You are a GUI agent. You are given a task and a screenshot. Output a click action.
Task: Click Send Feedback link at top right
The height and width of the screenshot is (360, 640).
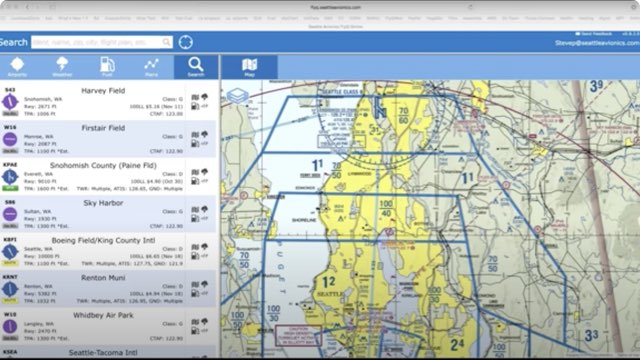pos(593,34)
